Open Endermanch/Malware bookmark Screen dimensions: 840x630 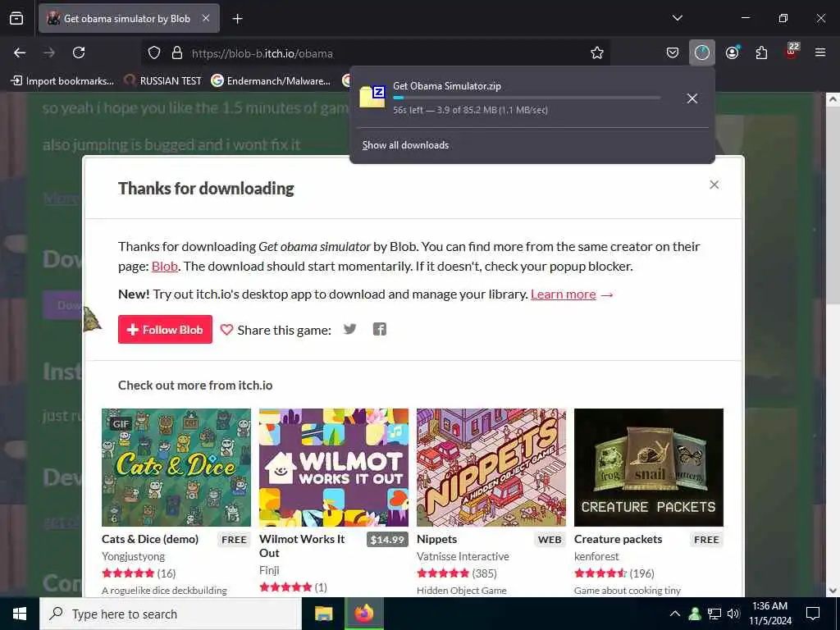271,81
